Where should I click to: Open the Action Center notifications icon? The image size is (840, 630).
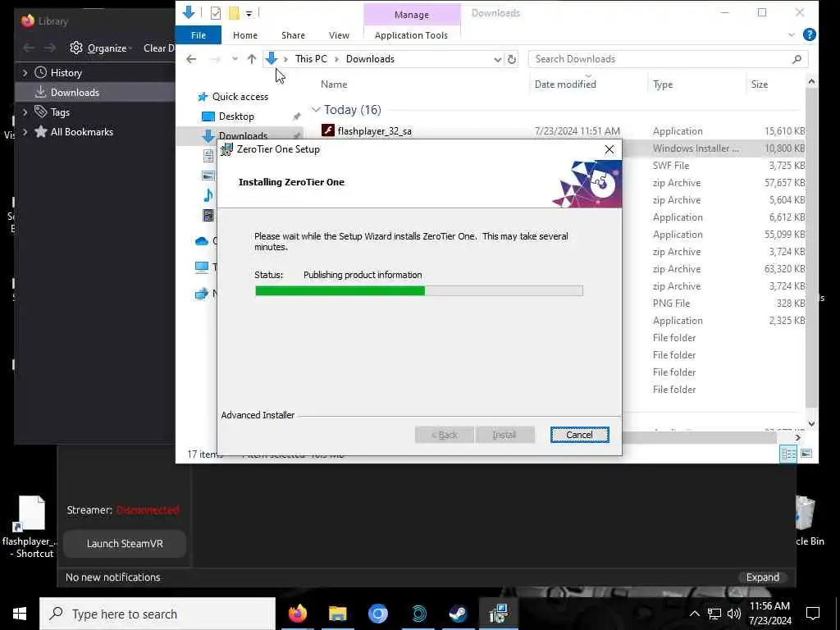click(x=813, y=614)
